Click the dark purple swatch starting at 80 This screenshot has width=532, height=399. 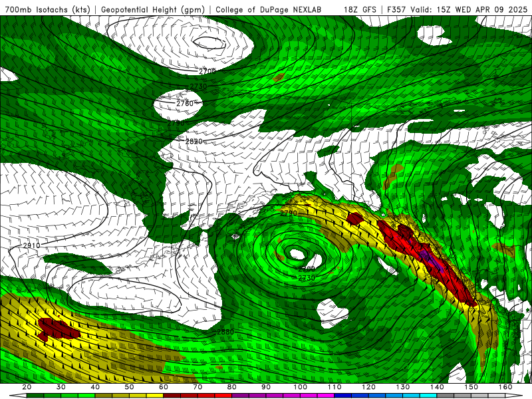240,396
